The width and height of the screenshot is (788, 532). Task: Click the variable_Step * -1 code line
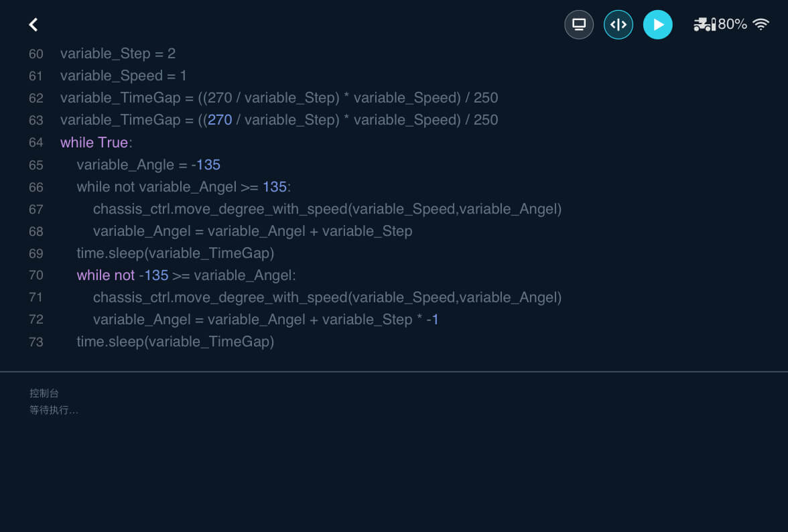click(265, 320)
